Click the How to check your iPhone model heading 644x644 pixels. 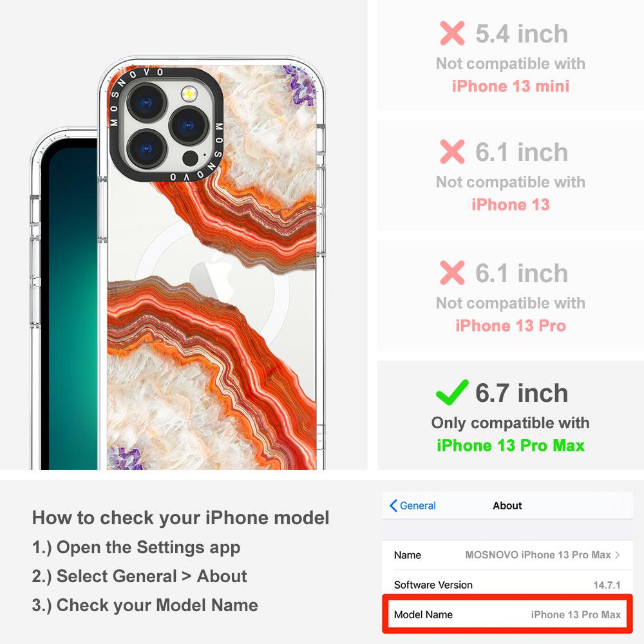(181, 518)
